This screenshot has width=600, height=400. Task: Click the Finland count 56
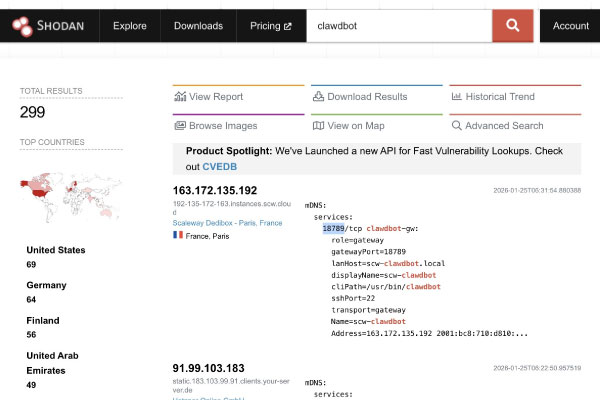pos(31,335)
